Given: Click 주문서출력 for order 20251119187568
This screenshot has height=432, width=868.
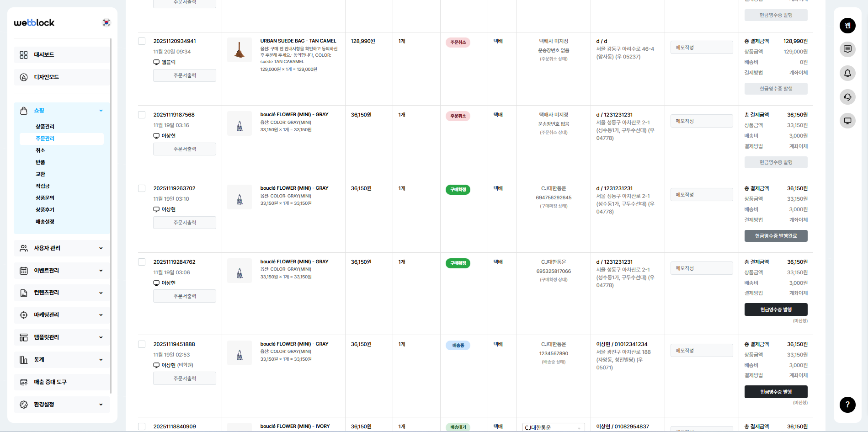Looking at the screenshot, I should [185, 149].
